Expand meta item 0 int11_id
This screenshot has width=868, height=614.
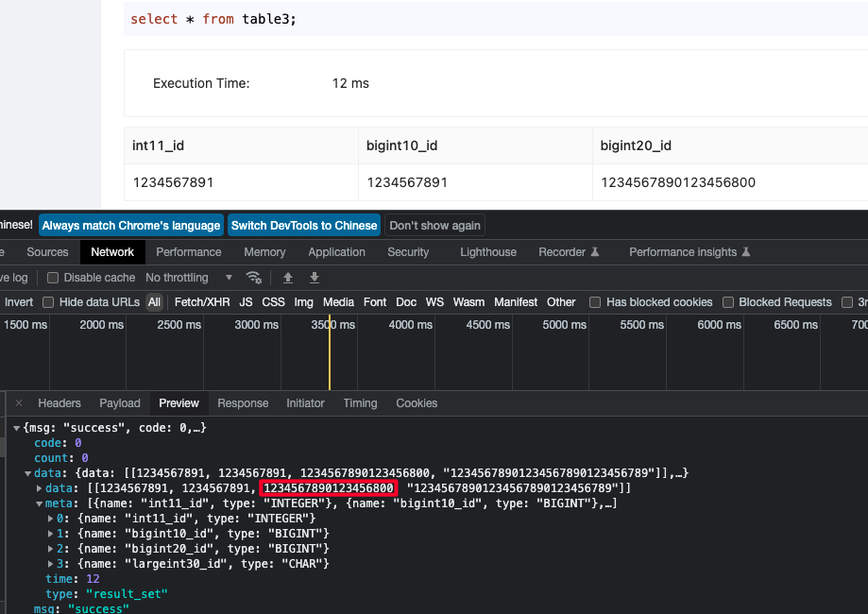click(50, 519)
